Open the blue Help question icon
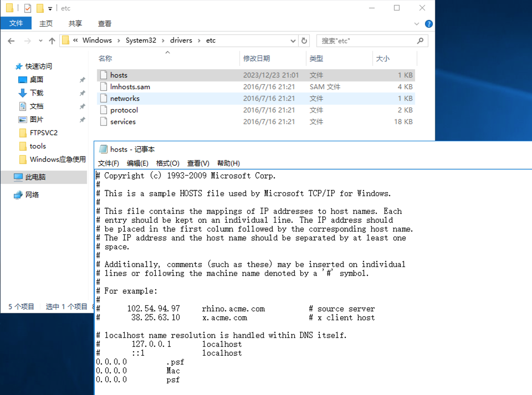The height and width of the screenshot is (395, 532). 428,24
